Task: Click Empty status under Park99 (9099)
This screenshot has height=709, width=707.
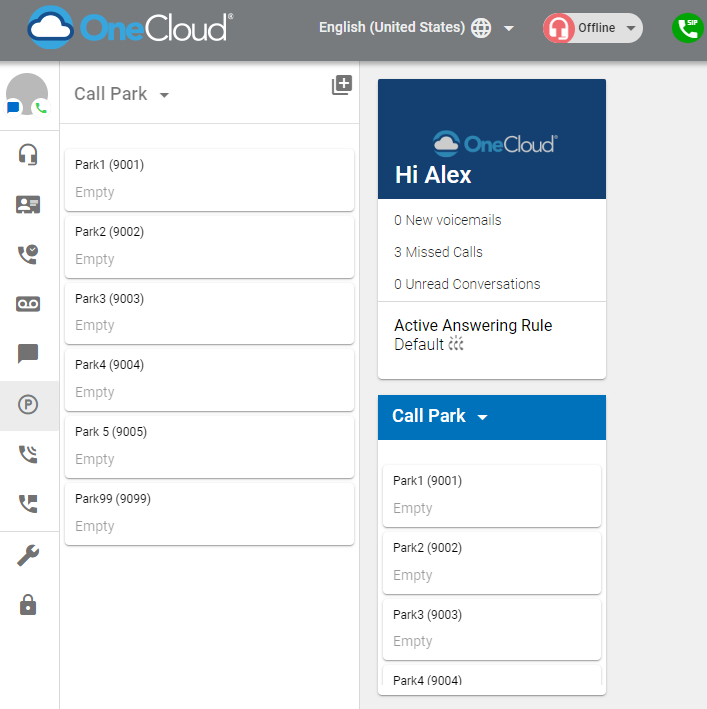Action: [x=94, y=526]
